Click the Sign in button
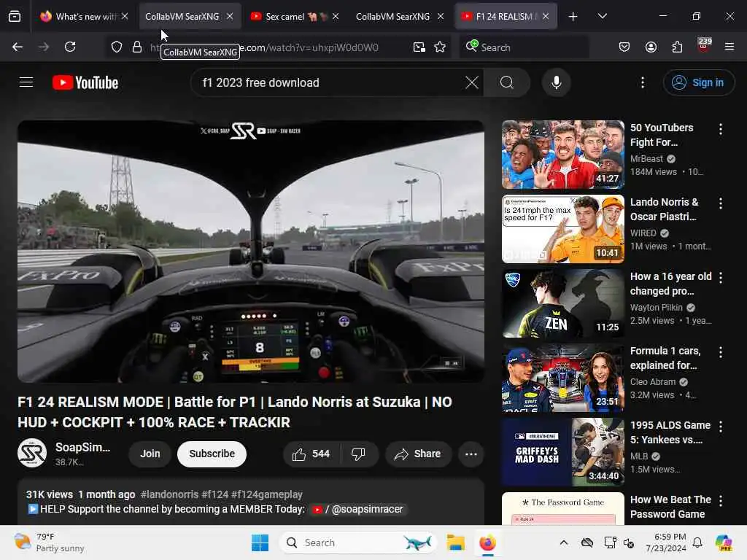This screenshot has height=560, width=747. click(698, 82)
